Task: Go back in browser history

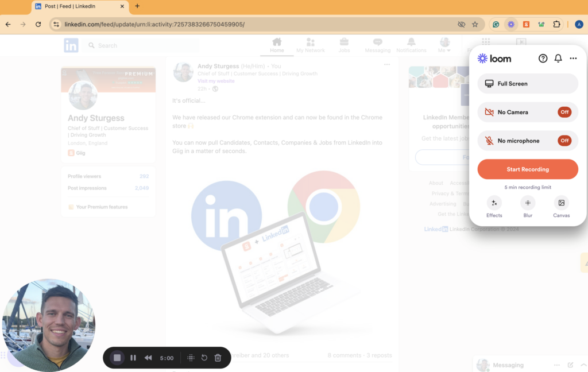Action: [x=8, y=24]
